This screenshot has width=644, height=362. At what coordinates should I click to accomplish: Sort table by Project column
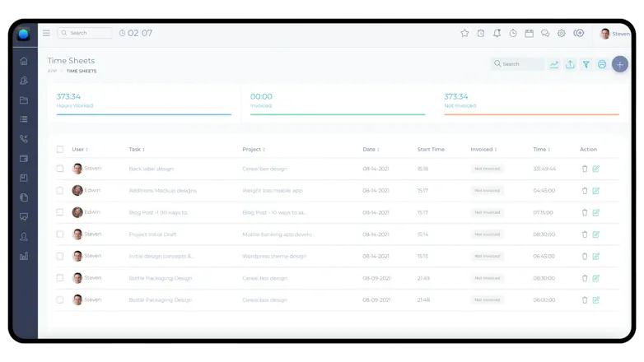(254, 150)
